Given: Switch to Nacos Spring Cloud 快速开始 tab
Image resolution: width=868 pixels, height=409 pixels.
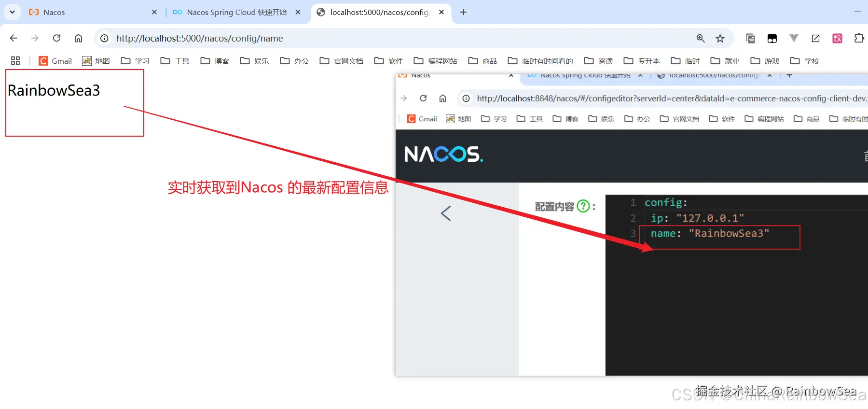Looking at the screenshot, I should pos(236,12).
